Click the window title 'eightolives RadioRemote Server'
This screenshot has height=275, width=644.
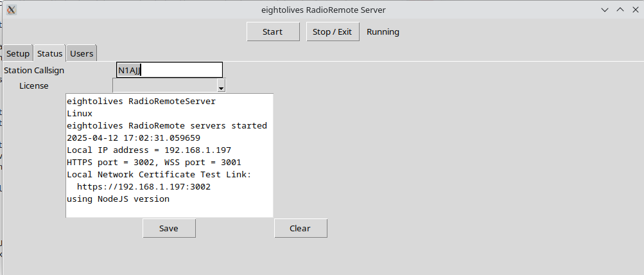click(x=324, y=10)
